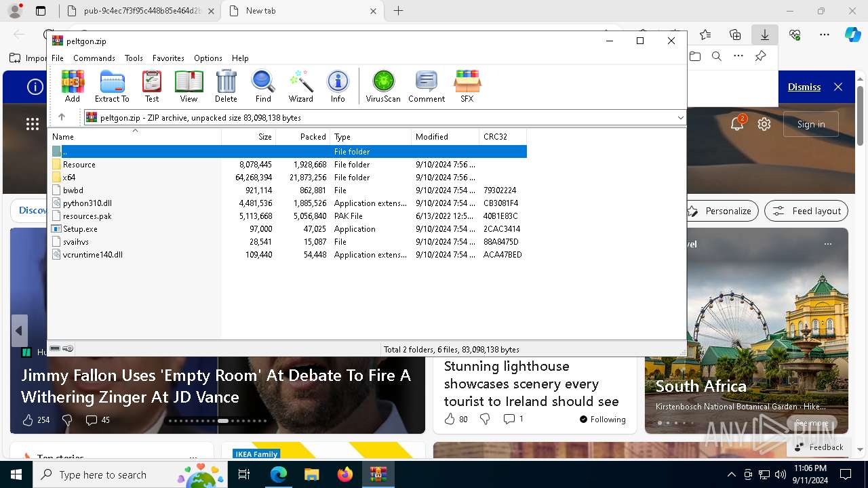Open the Options menu
Viewport: 868px width, 488px height.
[x=208, y=58]
